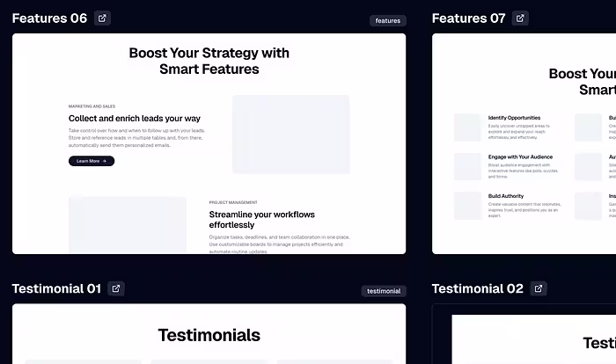The image size is (616, 364).
Task: Click the Testimonials heading in the Testimonial 01 preview
Action: pos(209,335)
